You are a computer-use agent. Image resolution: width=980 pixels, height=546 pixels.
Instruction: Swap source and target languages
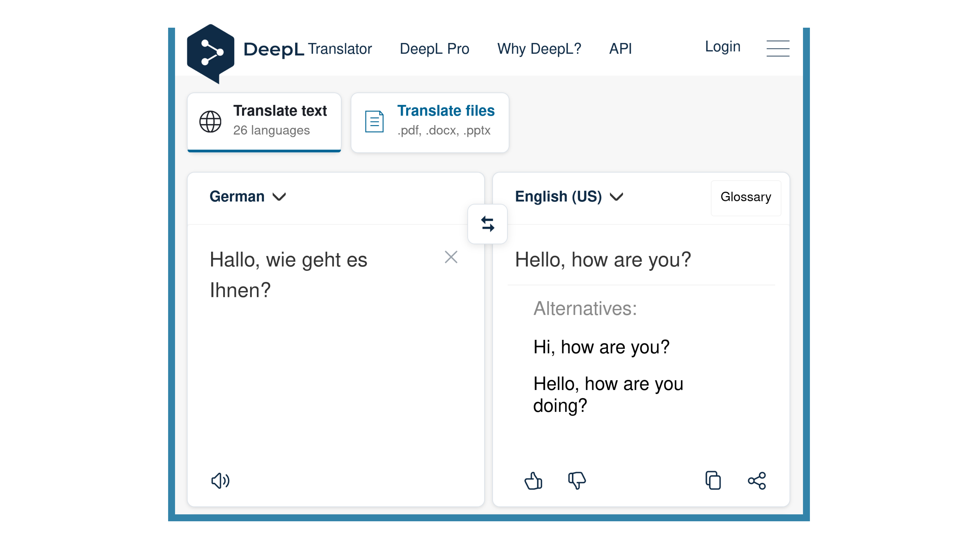click(487, 224)
